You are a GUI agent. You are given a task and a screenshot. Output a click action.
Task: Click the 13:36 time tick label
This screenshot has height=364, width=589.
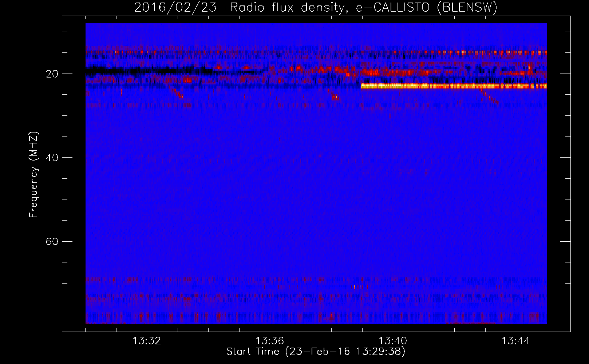pyautogui.click(x=270, y=341)
